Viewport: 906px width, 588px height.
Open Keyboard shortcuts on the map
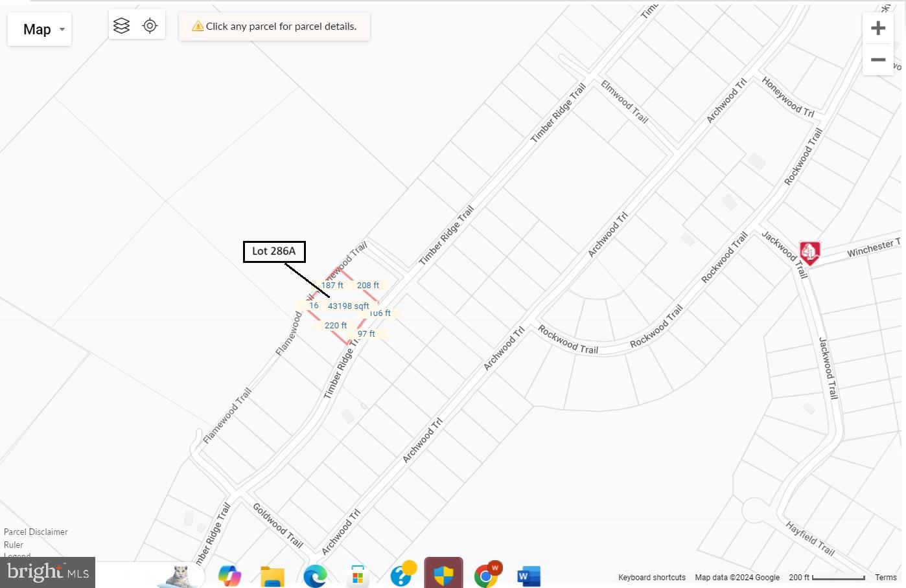651,577
